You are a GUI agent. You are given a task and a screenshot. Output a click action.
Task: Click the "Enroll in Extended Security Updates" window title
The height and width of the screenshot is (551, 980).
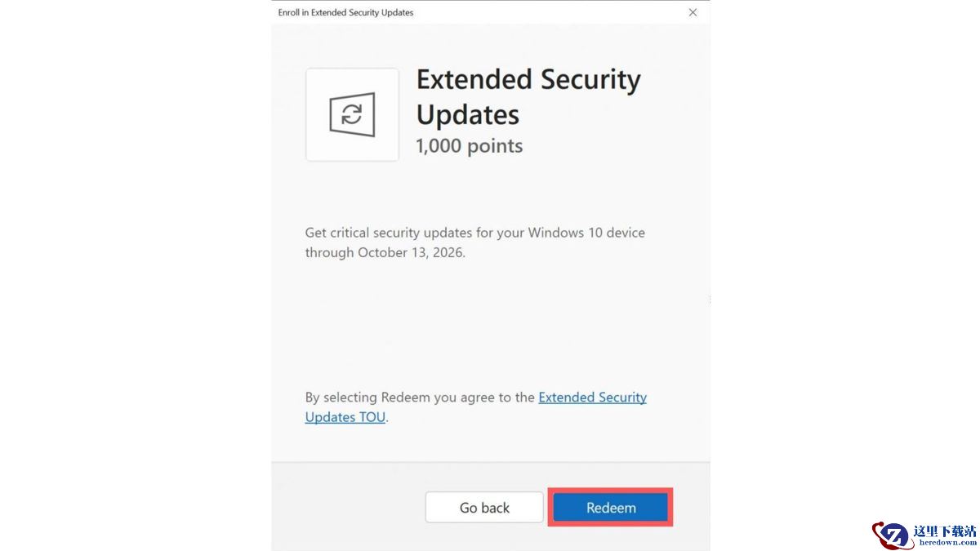click(x=345, y=12)
